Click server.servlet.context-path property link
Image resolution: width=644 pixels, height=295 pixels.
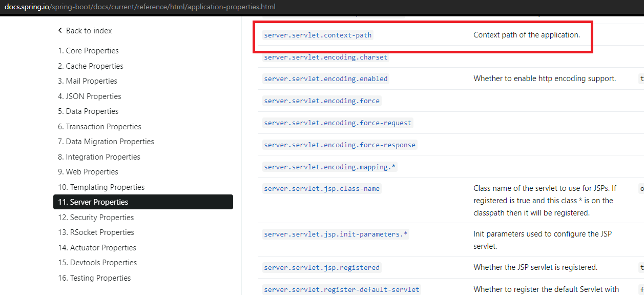pyautogui.click(x=317, y=35)
